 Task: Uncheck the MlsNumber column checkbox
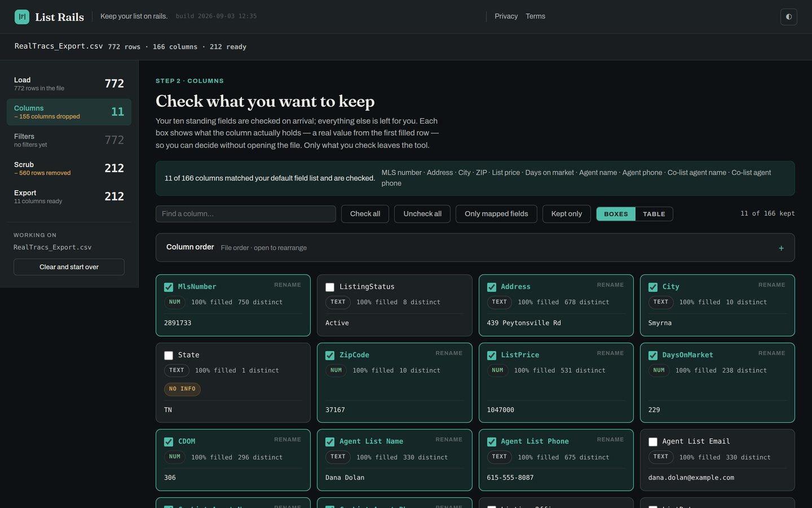(169, 287)
